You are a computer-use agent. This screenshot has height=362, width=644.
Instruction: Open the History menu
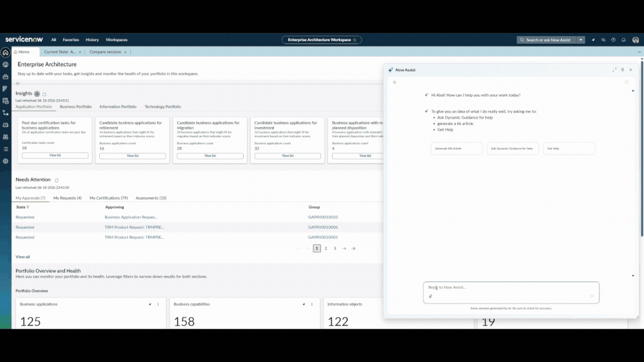click(x=92, y=40)
